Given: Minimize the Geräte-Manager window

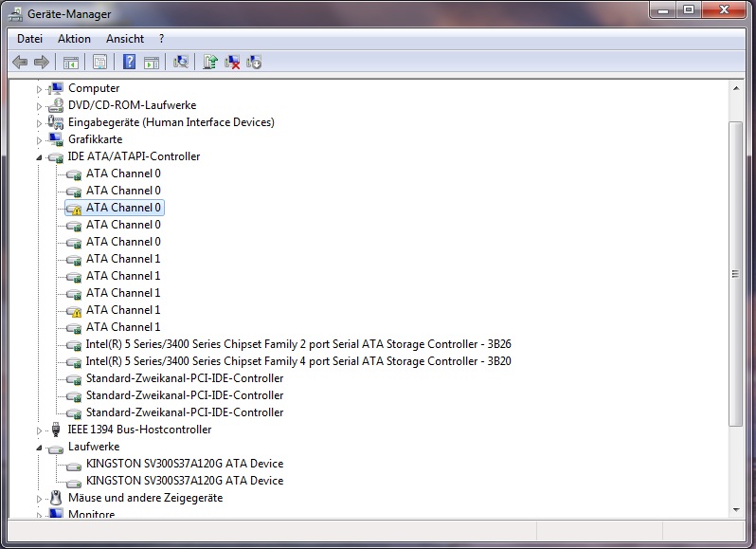Looking at the screenshot, I should 663,9.
